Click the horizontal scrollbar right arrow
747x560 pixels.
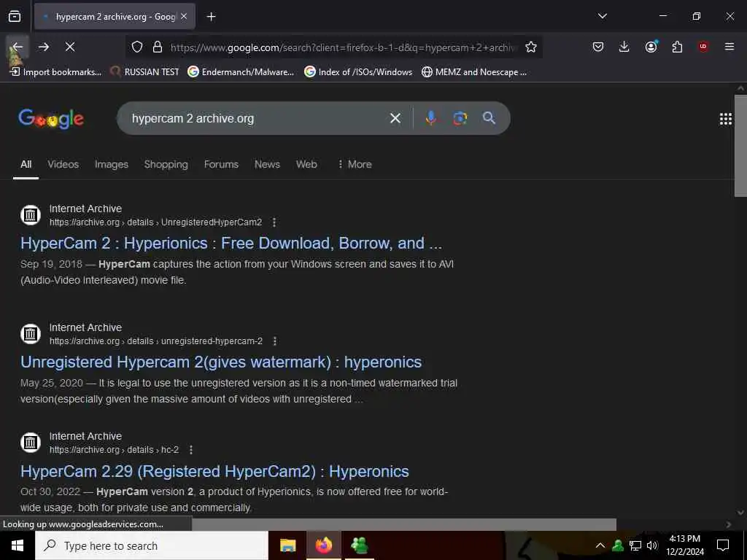(x=729, y=524)
